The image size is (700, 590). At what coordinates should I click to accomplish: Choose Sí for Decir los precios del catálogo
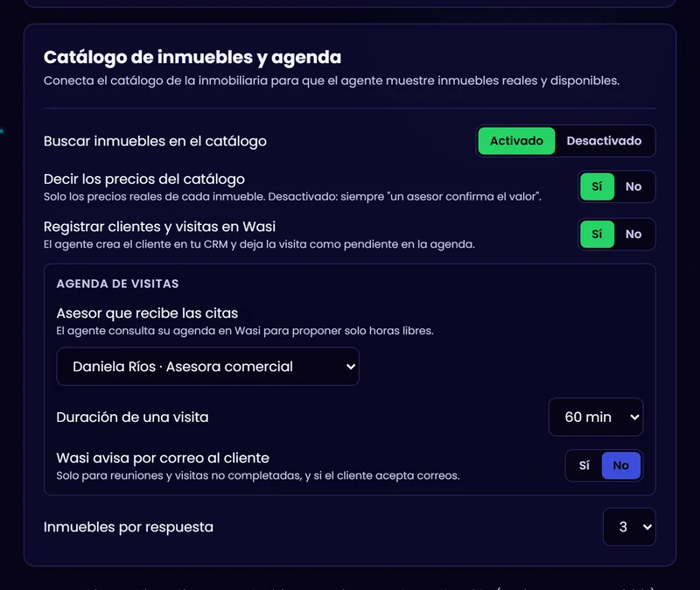pos(597,186)
